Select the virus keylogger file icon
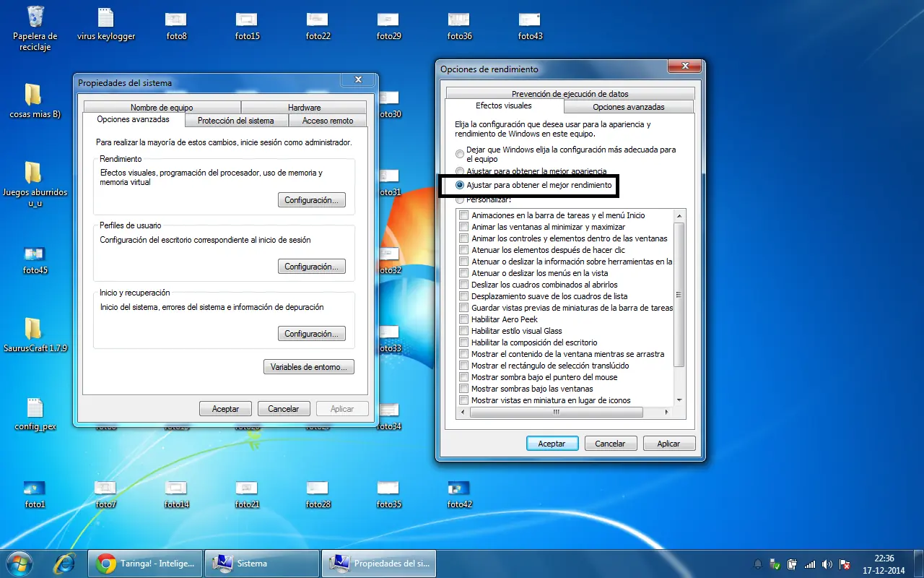This screenshot has height=578, width=924. point(106,25)
